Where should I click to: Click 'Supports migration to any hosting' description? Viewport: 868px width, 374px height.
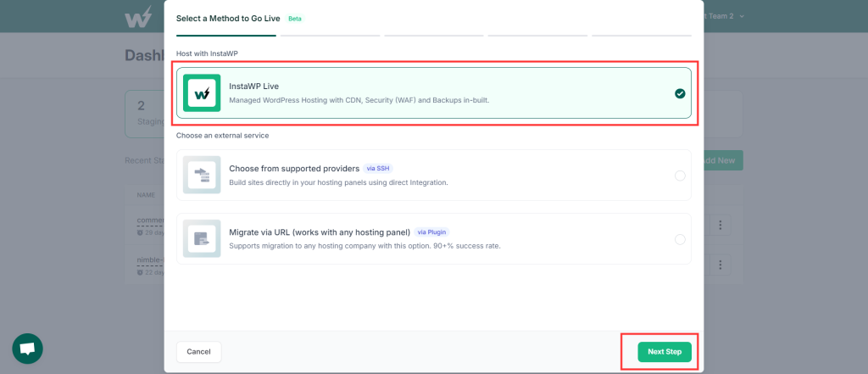[x=364, y=245]
